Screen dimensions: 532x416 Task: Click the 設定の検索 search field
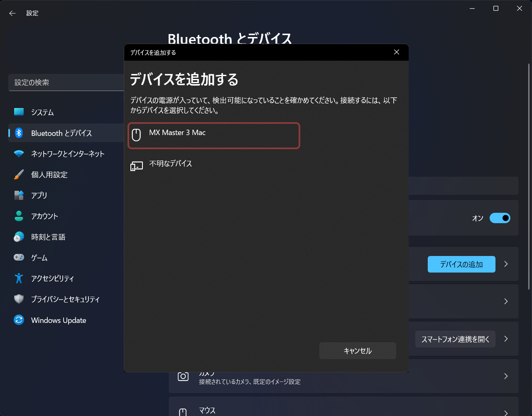(66, 83)
